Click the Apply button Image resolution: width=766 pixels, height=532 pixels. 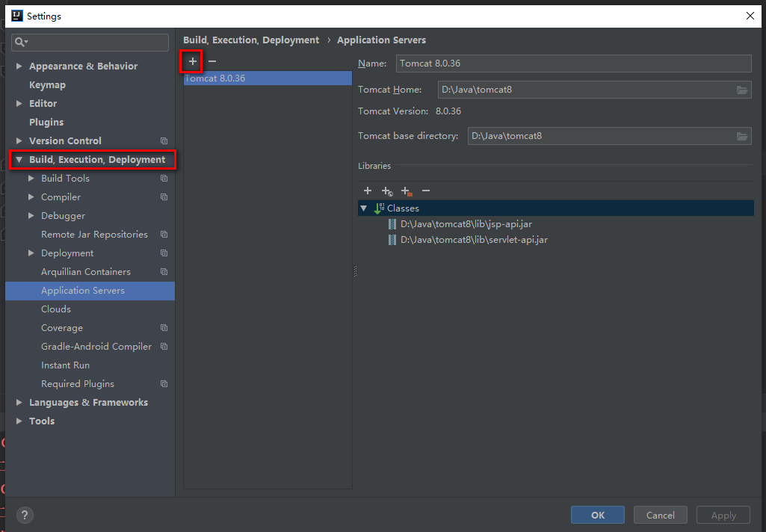723,515
